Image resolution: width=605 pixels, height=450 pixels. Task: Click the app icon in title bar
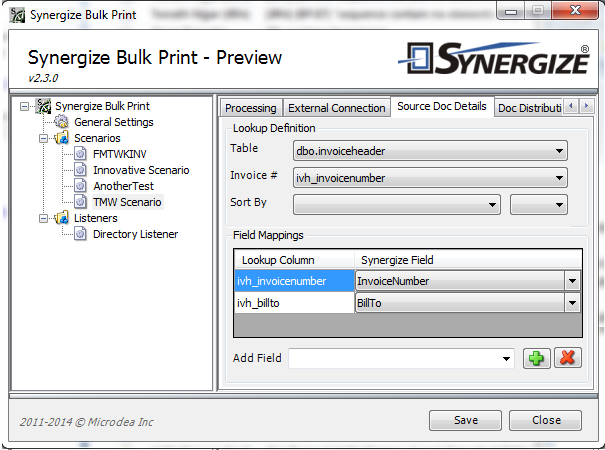tap(17, 15)
